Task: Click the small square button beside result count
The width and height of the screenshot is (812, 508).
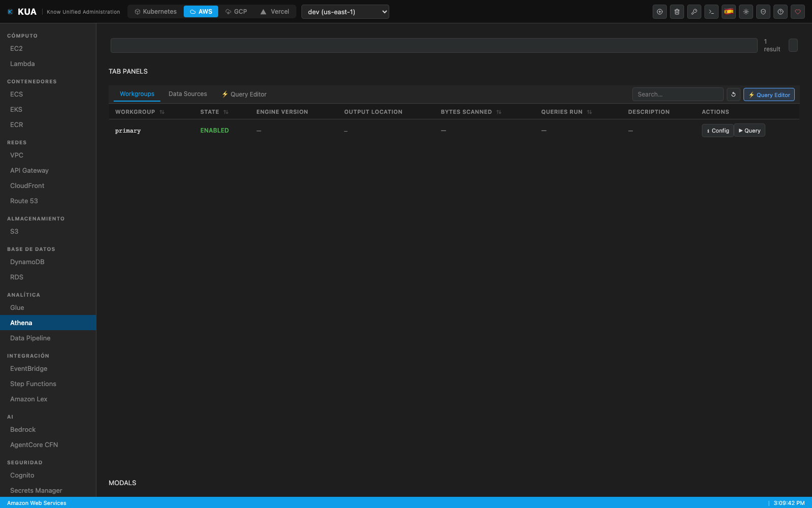Action: [x=793, y=45]
